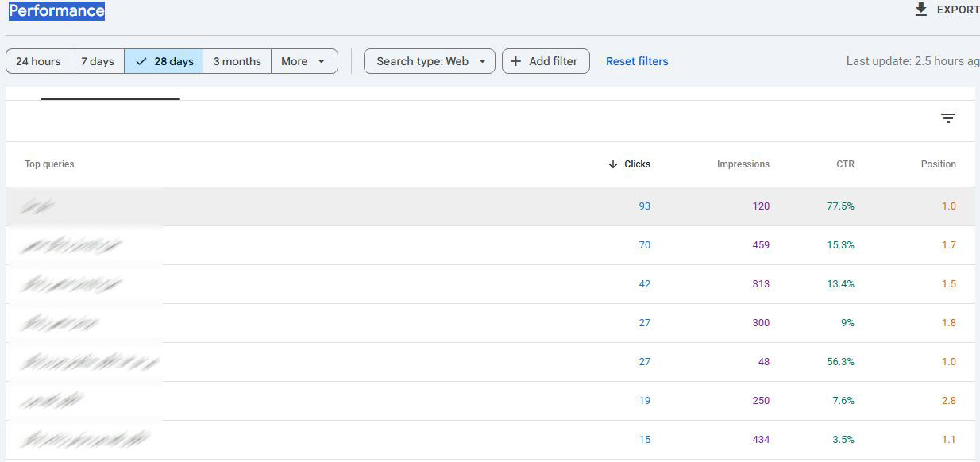Click the Top queries column header

[49, 164]
